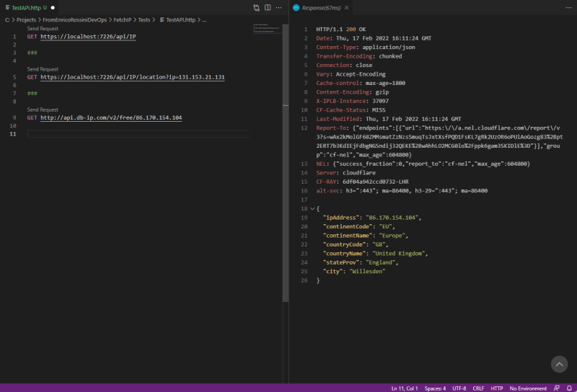Click the CF-RAY header line

tap(362, 182)
